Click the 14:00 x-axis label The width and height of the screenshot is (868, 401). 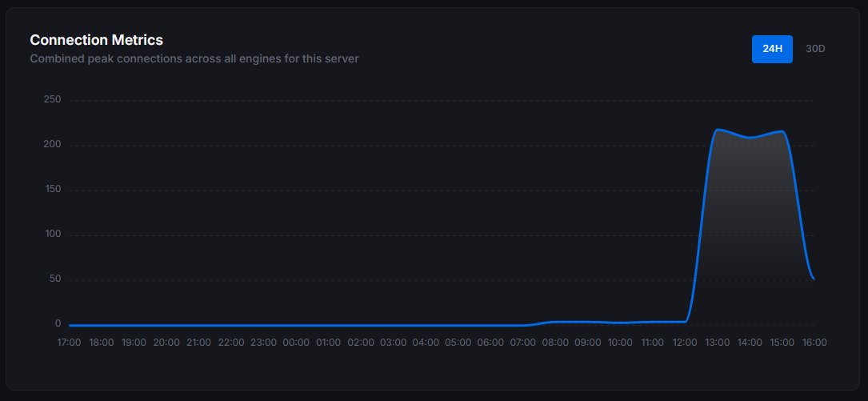[750, 343]
